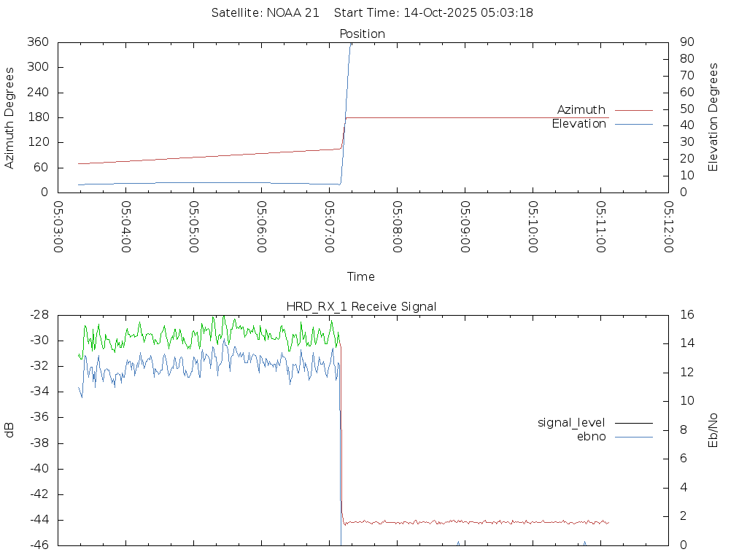The height and width of the screenshot is (560, 747).
Task: Click the black signal_level legend line sample
Action: pyautogui.click(x=633, y=423)
